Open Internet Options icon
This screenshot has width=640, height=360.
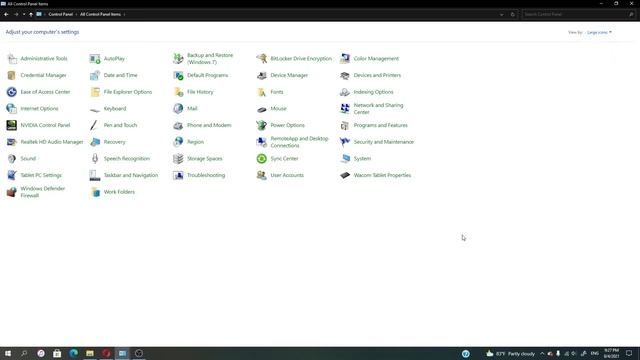click(12, 109)
